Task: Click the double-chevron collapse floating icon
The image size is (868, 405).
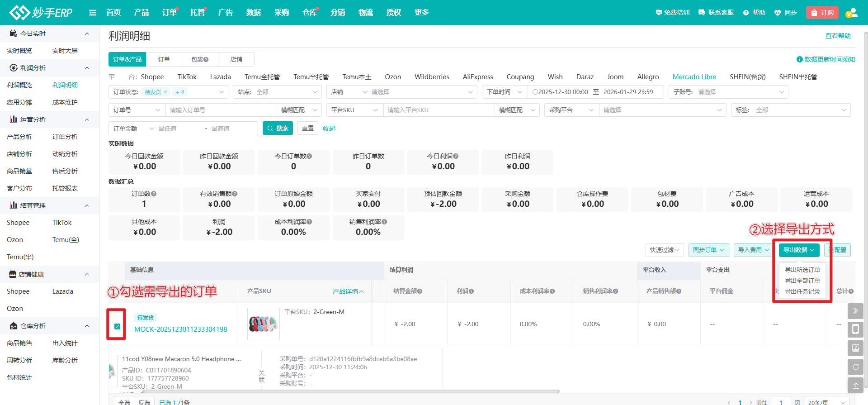Action: point(855,311)
